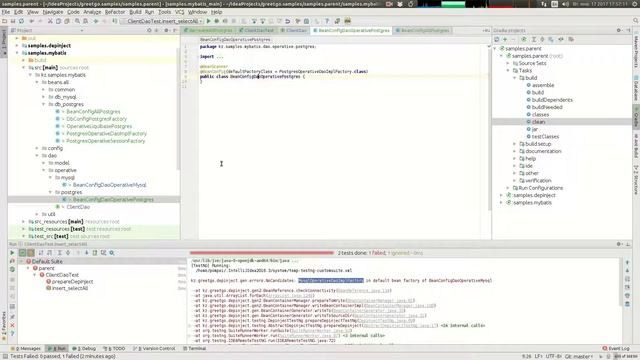Open the VCS menu
The image size is (640, 360).
[x=179, y=12]
